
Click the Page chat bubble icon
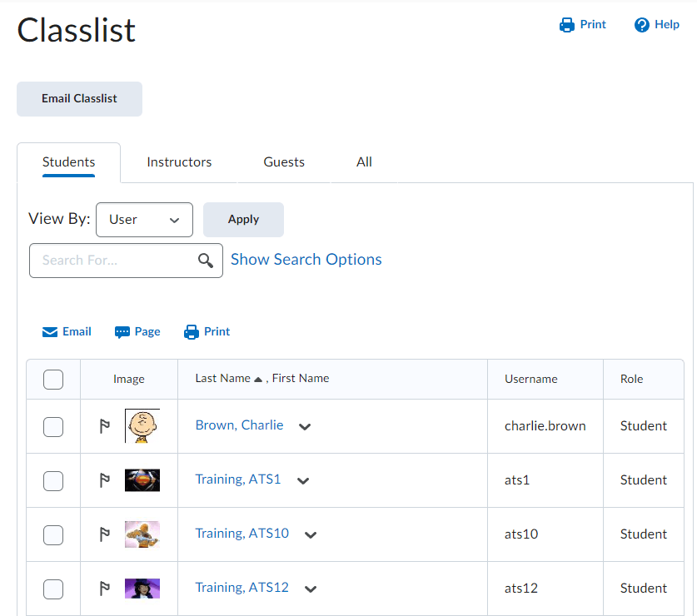pyautogui.click(x=122, y=332)
